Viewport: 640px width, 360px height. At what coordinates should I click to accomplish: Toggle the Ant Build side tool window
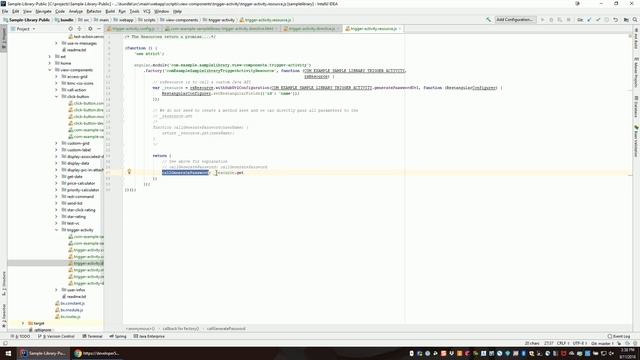[x=636, y=38]
